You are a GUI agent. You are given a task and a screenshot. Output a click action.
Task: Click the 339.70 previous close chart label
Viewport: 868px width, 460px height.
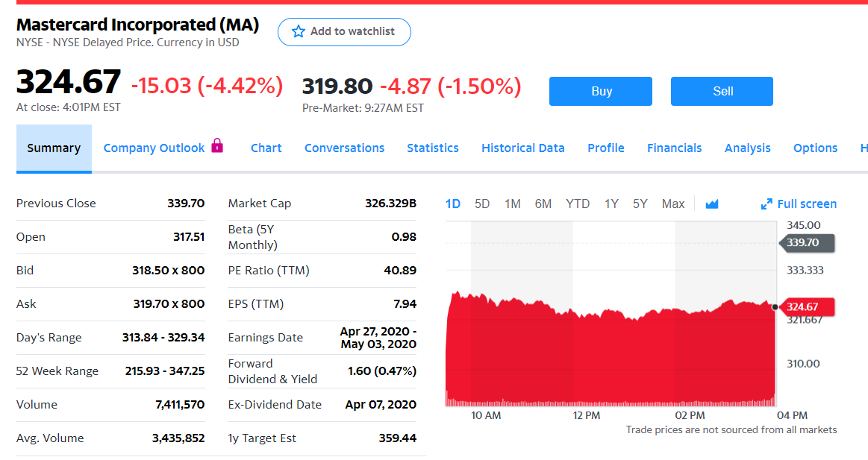click(810, 242)
